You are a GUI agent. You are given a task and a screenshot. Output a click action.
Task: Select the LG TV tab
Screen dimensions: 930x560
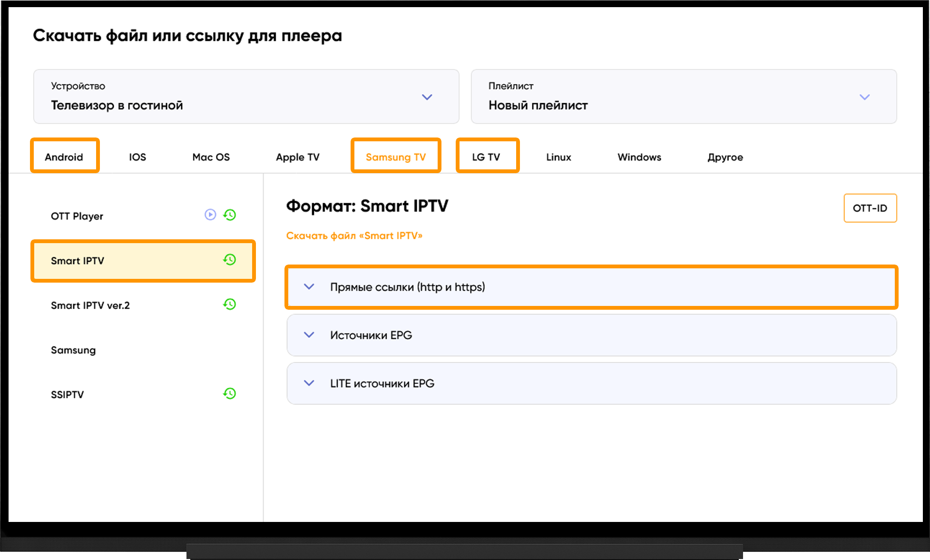(486, 157)
